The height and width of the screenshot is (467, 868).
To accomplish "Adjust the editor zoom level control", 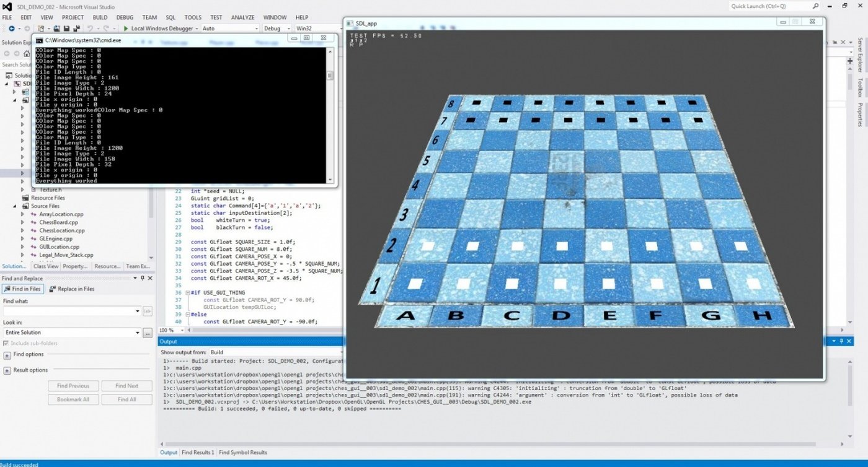I will point(170,330).
